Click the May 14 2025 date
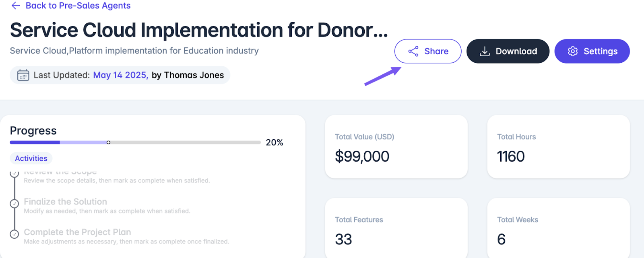 click(120, 75)
